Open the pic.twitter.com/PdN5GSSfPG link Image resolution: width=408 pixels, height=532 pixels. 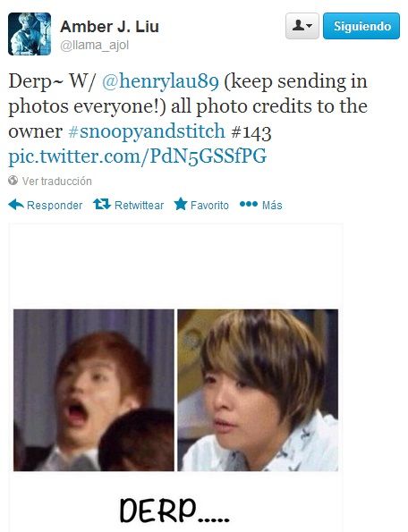[x=138, y=156]
